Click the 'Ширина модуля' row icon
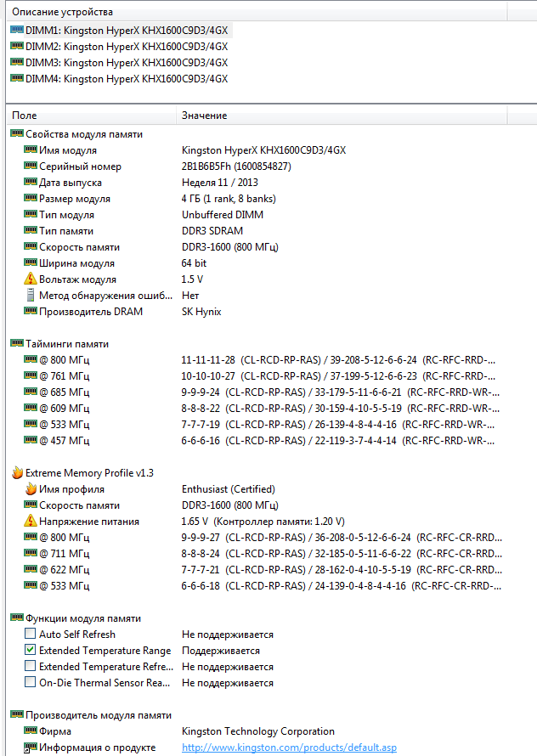The image size is (537, 756). (31, 262)
